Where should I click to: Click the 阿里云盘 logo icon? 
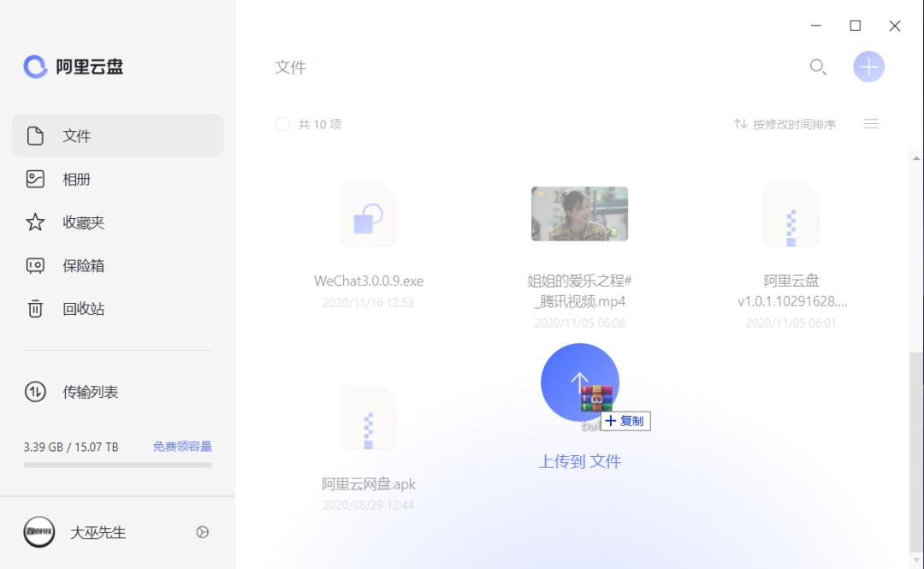[x=34, y=66]
